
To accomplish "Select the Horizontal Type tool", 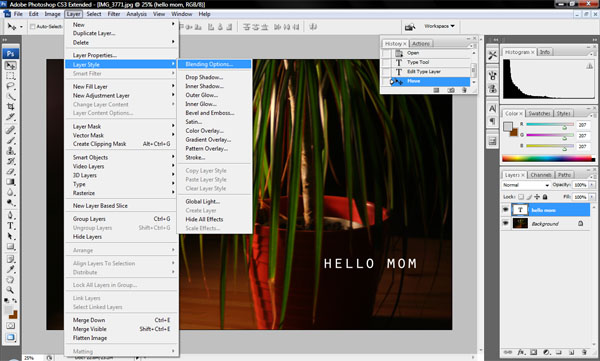I will coord(10,225).
